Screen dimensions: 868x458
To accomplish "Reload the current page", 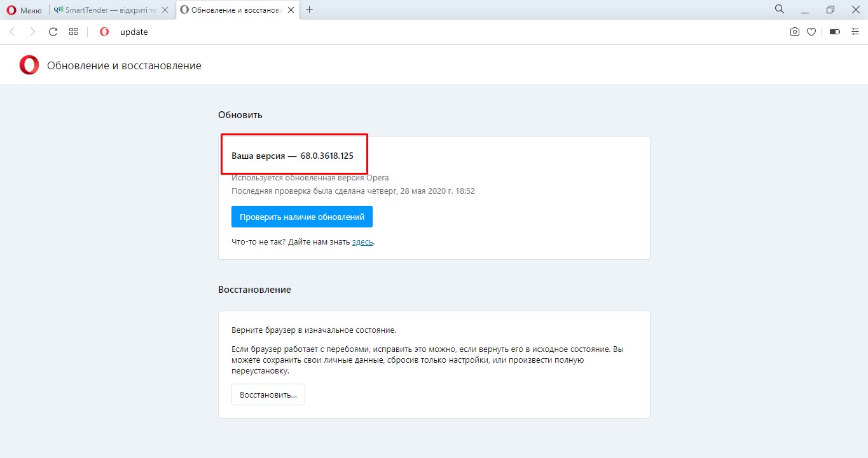I will point(53,32).
